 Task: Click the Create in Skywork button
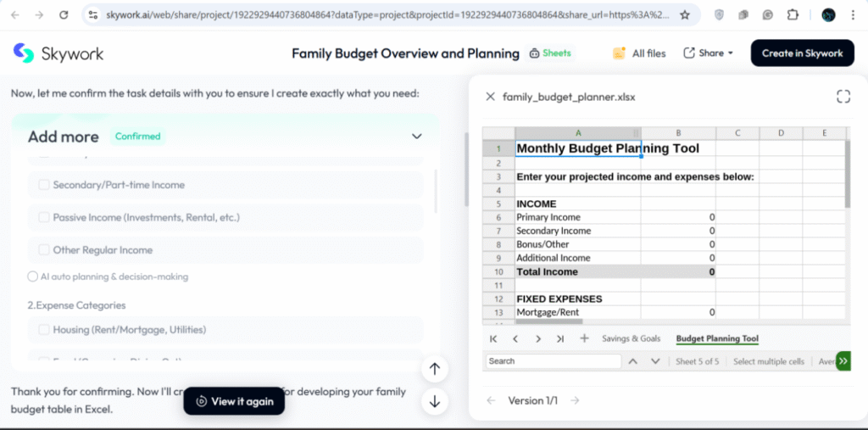point(802,53)
